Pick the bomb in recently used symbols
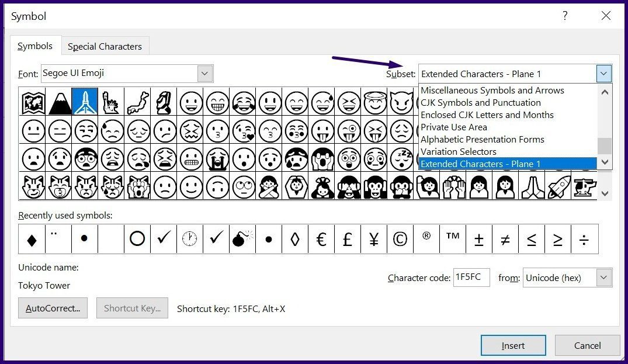The width and height of the screenshot is (628, 364). coord(242,239)
